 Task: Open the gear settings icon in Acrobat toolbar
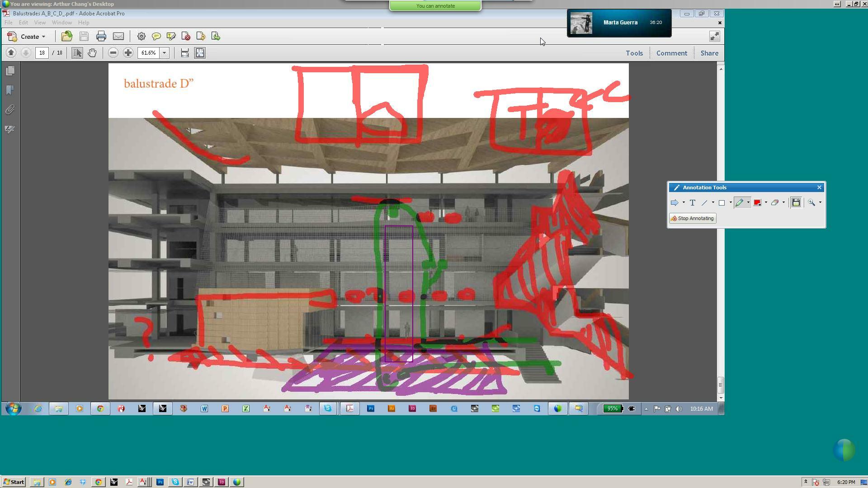point(142,37)
